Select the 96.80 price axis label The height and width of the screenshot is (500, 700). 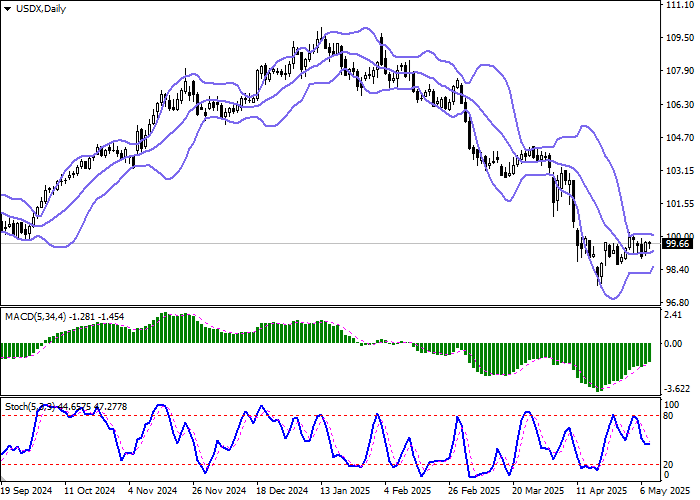click(678, 303)
